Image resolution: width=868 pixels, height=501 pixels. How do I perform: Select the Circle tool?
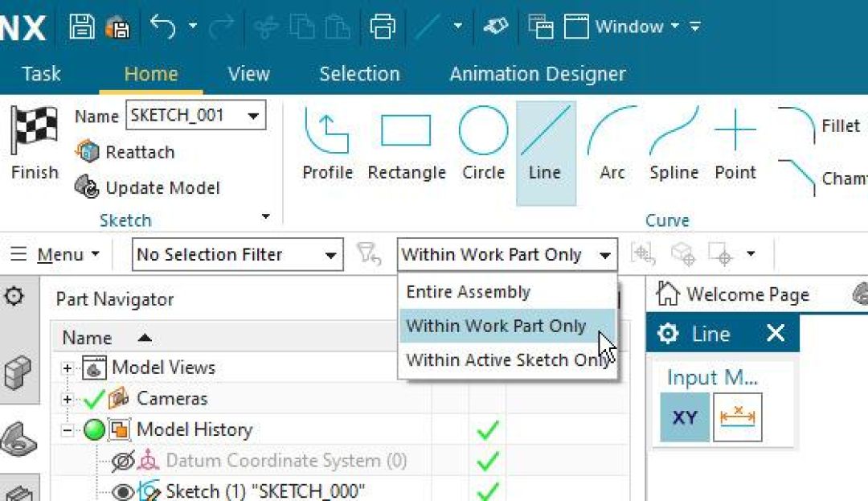pos(483,144)
